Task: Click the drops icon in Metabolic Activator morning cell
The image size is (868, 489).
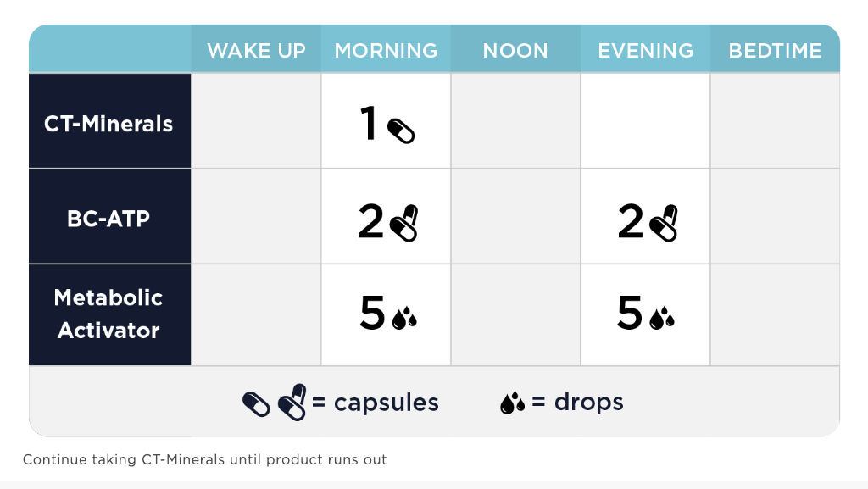Action: [404, 317]
